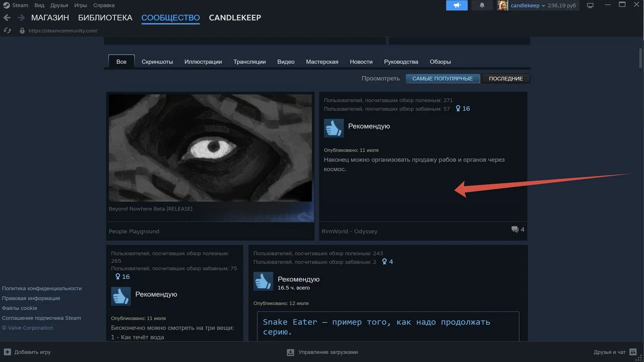Viewport: 644px width, 362px height.
Task: Open Соглашение подписчика Steam link
Action: [42, 318]
